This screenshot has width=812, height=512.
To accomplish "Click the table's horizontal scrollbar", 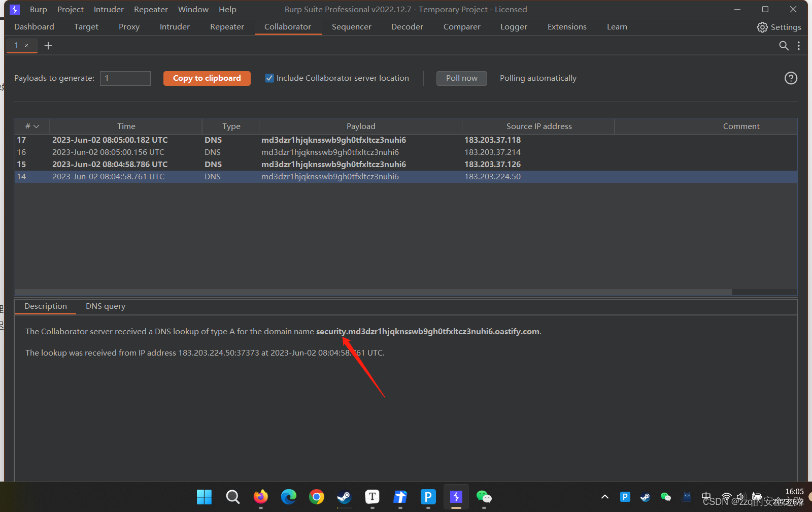I will pyautogui.click(x=373, y=292).
